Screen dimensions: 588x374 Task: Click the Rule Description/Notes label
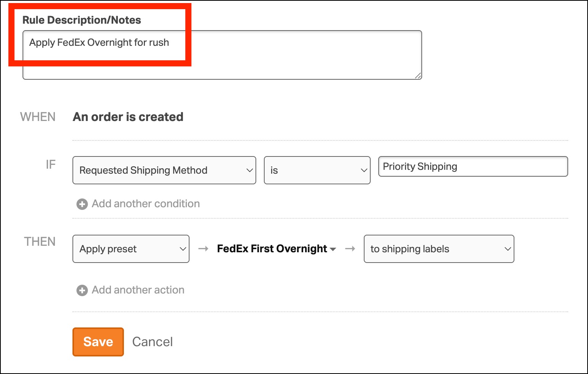[x=82, y=20]
